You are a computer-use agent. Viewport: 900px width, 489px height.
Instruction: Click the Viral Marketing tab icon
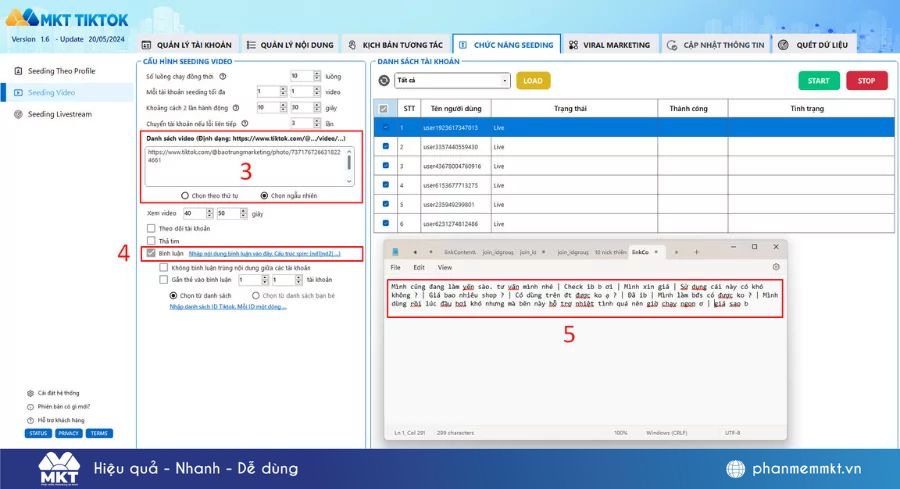point(573,45)
